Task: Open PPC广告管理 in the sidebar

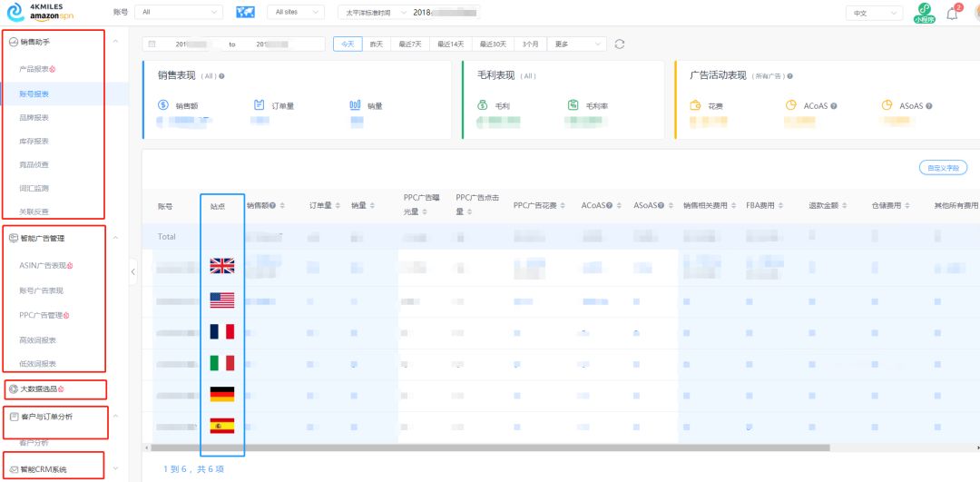Action: pyautogui.click(x=41, y=315)
